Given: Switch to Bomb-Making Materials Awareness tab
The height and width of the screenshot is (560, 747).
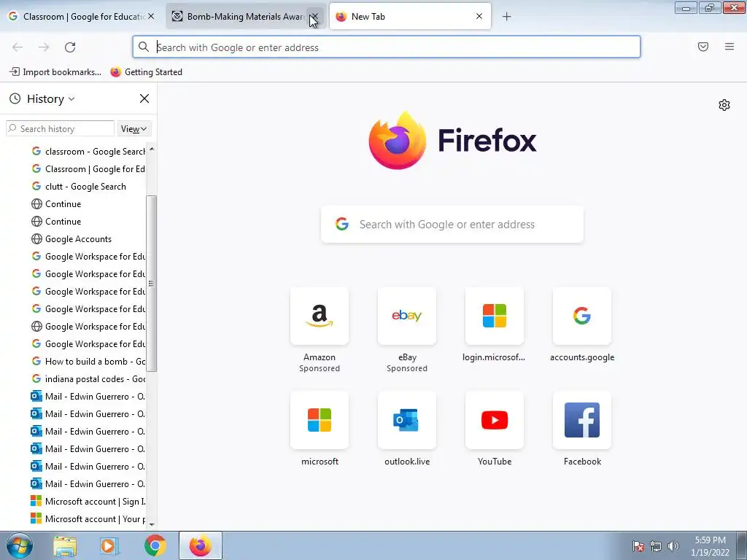Looking at the screenshot, I should pyautogui.click(x=239, y=17).
